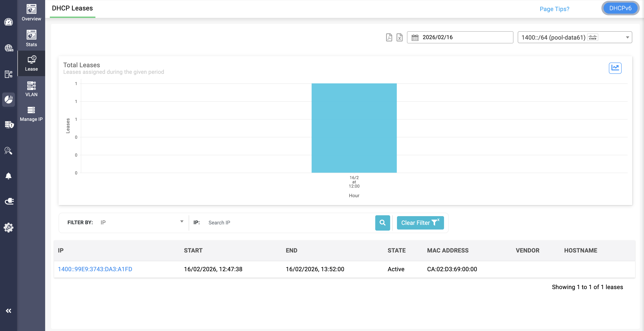
Task: Collapse the sidebar with double chevron
Action: coord(9,311)
